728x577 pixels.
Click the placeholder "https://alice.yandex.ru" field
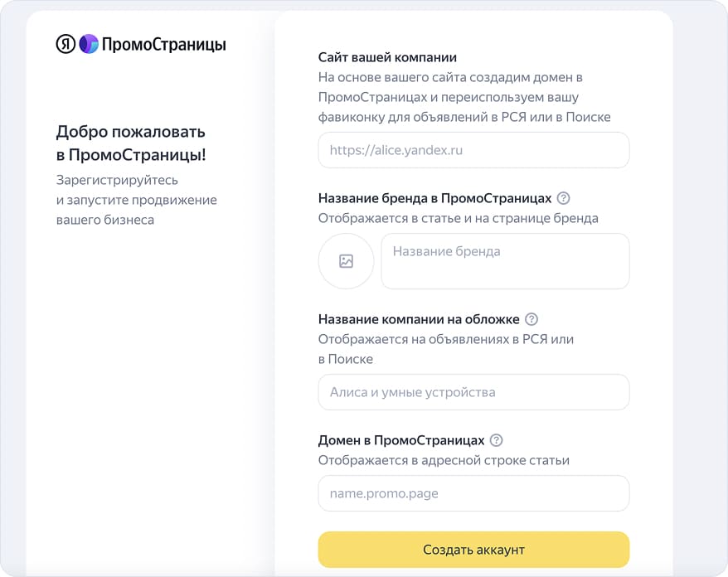coord(473,150)
